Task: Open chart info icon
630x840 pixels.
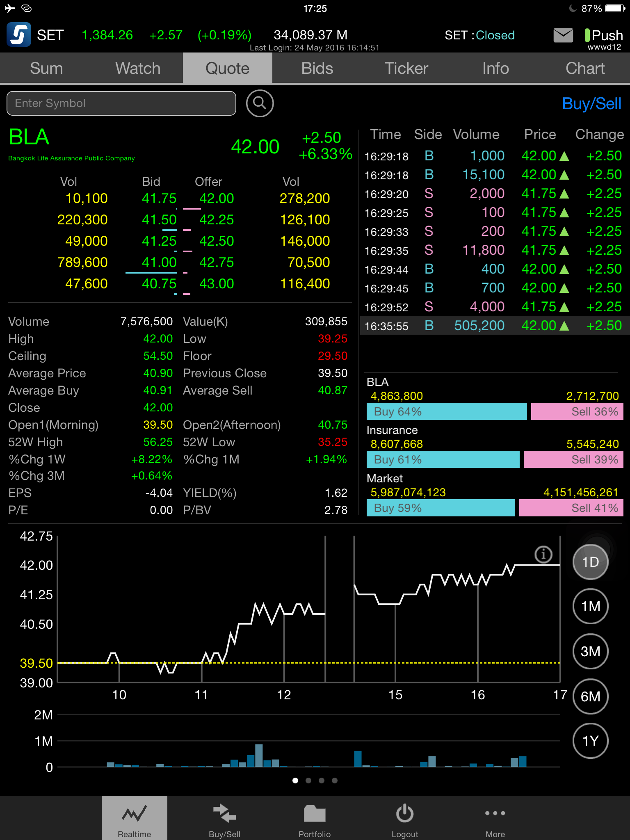Action: coord(543,555)
